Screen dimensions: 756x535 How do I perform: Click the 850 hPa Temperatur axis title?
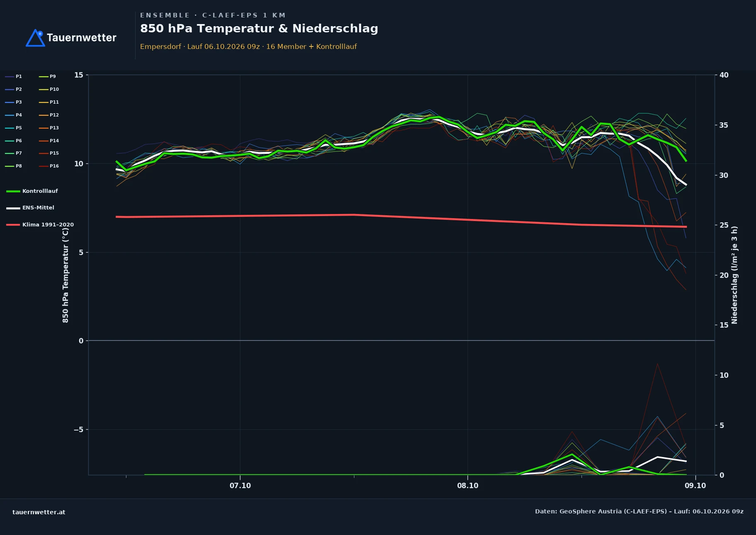point(65,275)
